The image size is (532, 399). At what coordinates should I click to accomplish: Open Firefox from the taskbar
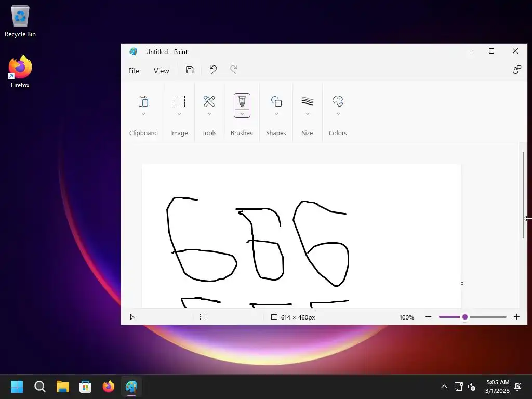click(x=109, y=387)
